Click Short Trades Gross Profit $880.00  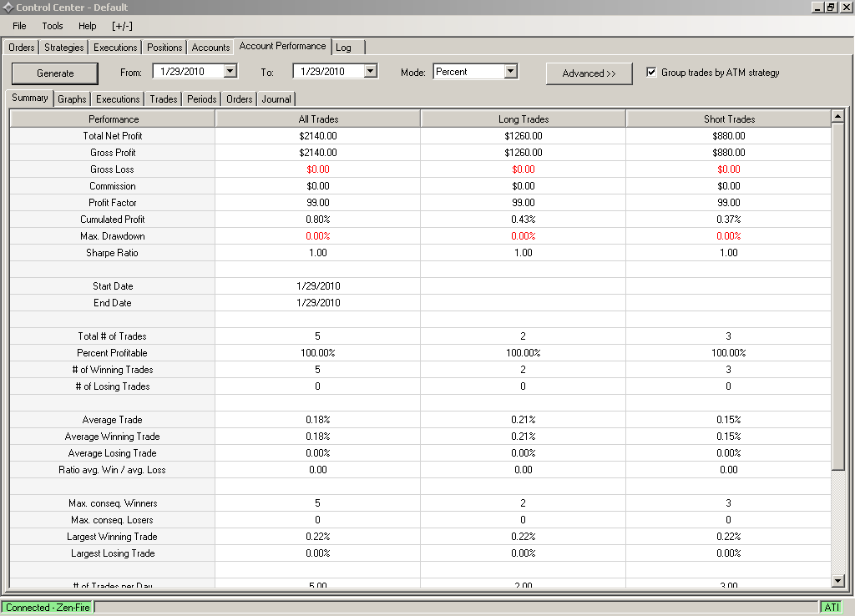pos(728,153)
